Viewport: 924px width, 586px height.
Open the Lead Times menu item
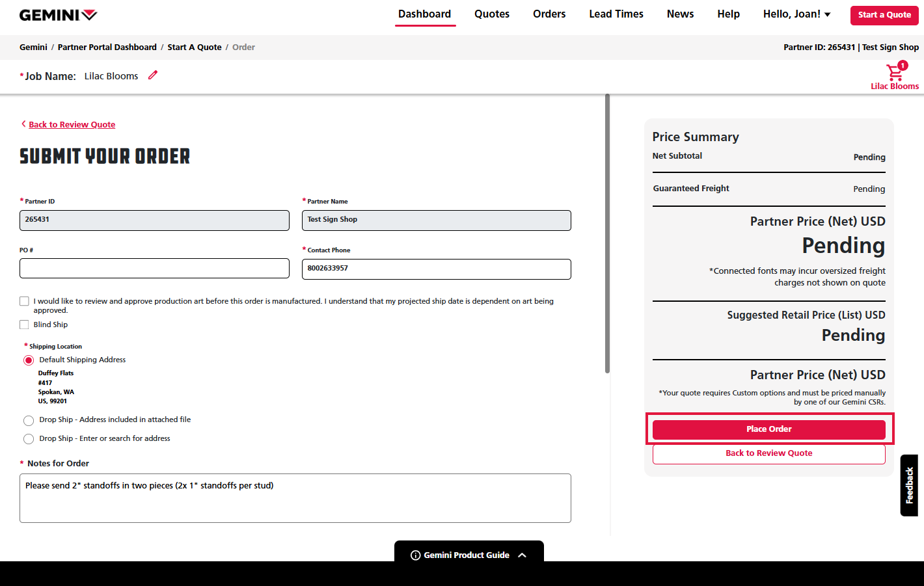point(616,14)
